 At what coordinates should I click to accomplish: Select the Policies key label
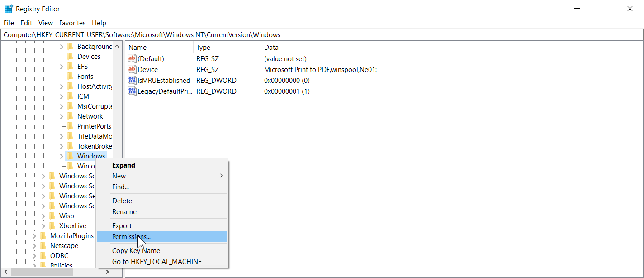(61, 265)
